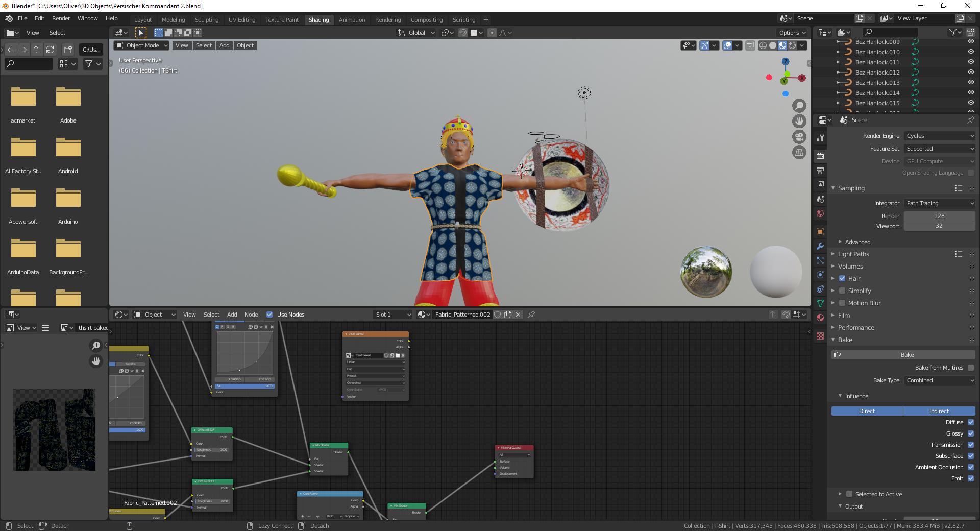980x531 pixels.
Task: Disable the Hair checkbox
Action: pos(842,278)
